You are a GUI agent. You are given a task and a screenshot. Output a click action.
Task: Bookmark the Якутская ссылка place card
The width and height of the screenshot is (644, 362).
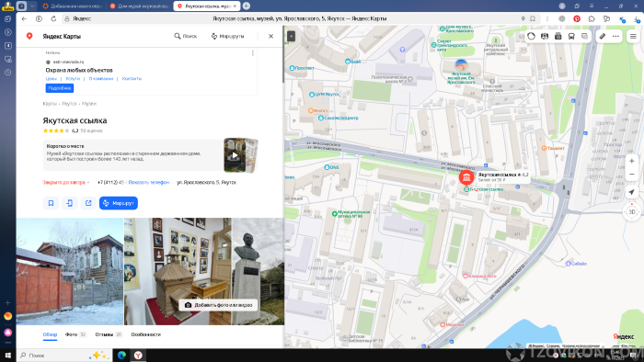click(x=51, y=203)
